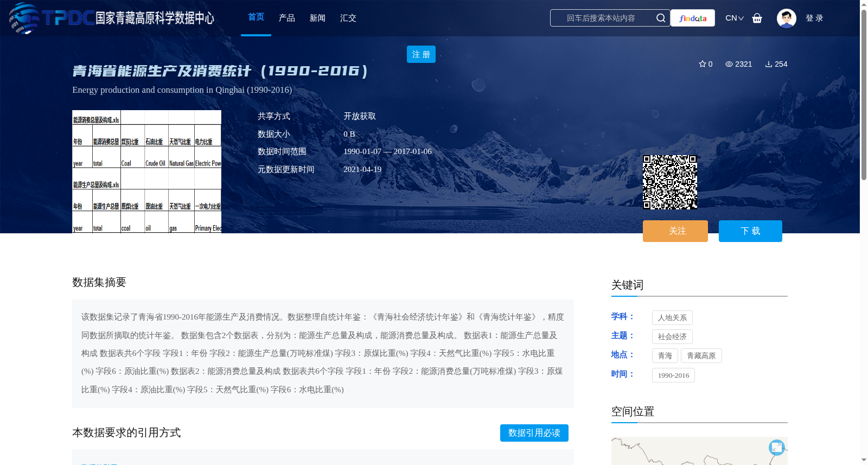This screenshot has width=868, height=465.
Task: Select the 青海 location tag
Action: [x=665, y=356]
